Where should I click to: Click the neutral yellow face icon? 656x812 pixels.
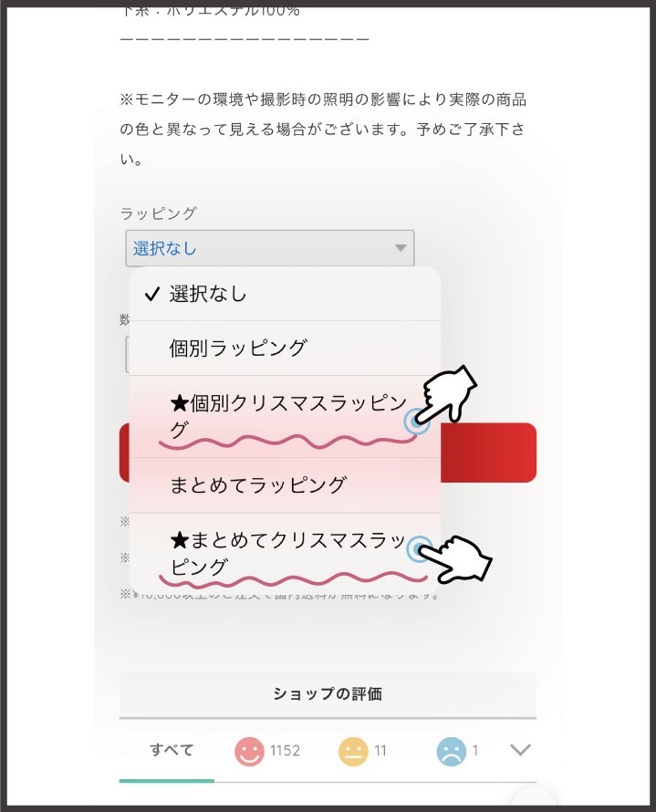(353, 751)
